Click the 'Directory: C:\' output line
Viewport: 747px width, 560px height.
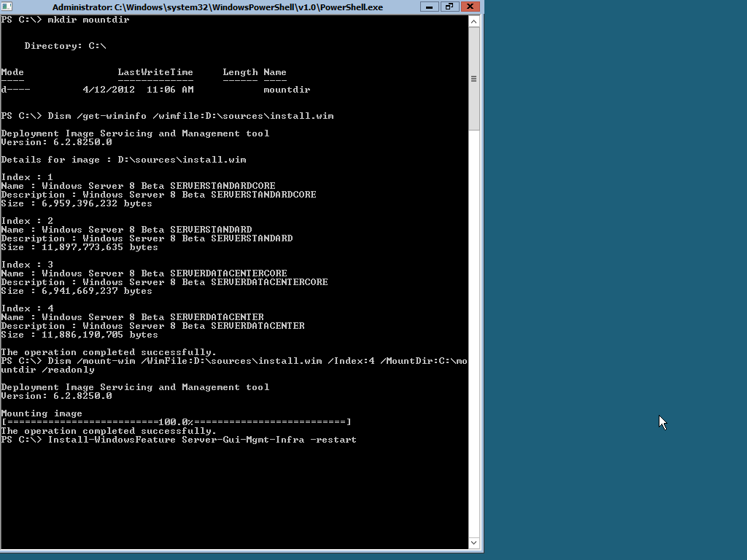(65, 46)
